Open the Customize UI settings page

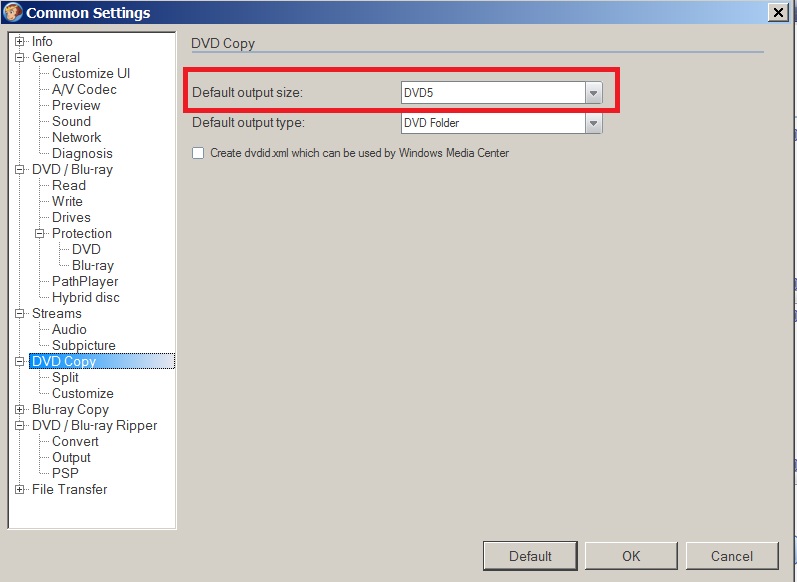tap(91, 73)
